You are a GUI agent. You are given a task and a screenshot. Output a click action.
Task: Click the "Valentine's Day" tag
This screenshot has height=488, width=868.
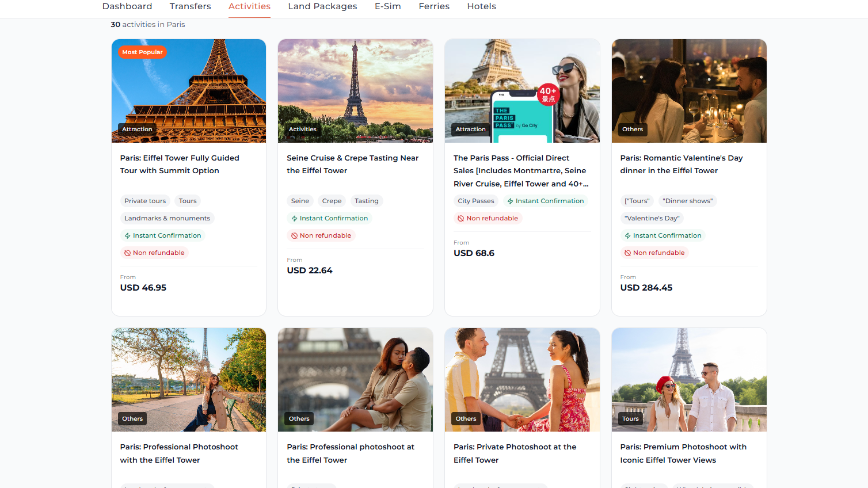click(x=652, y=218)
